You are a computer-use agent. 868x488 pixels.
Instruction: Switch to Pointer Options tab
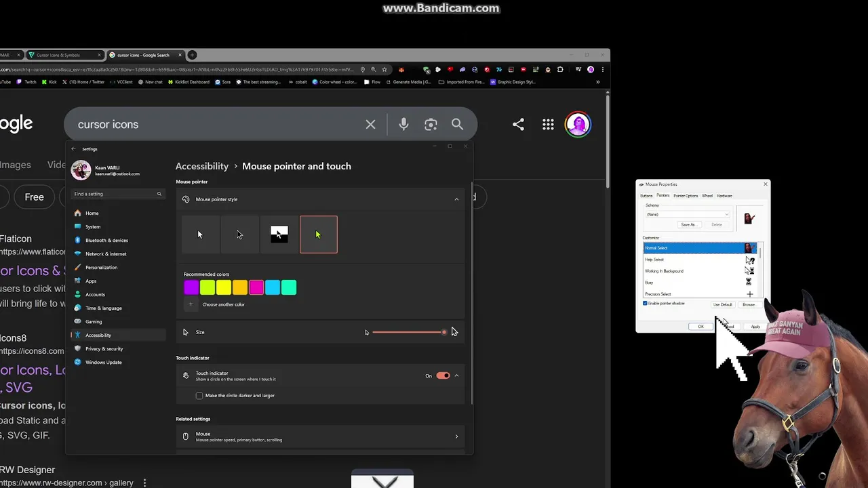[686, 196]
